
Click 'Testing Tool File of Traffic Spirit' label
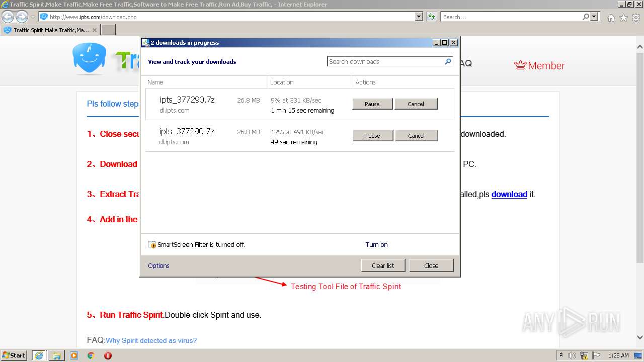tap(346, 287)
